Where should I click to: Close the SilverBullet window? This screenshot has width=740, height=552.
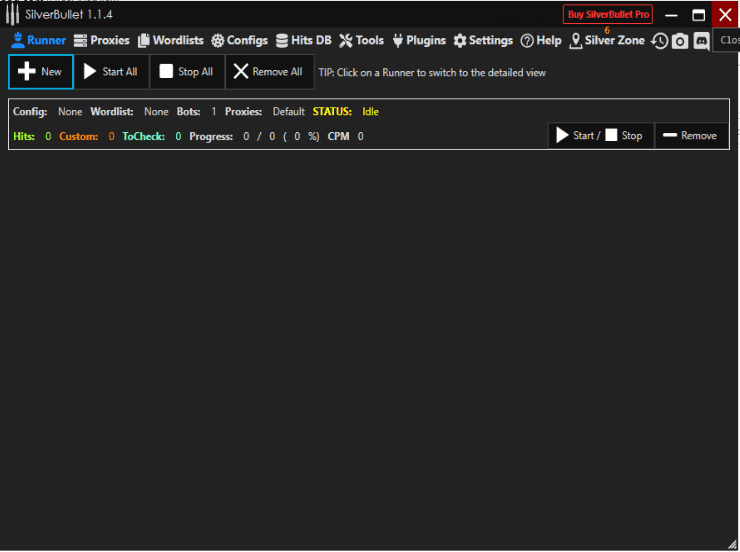pyautogui.click(x=725, y=15)
